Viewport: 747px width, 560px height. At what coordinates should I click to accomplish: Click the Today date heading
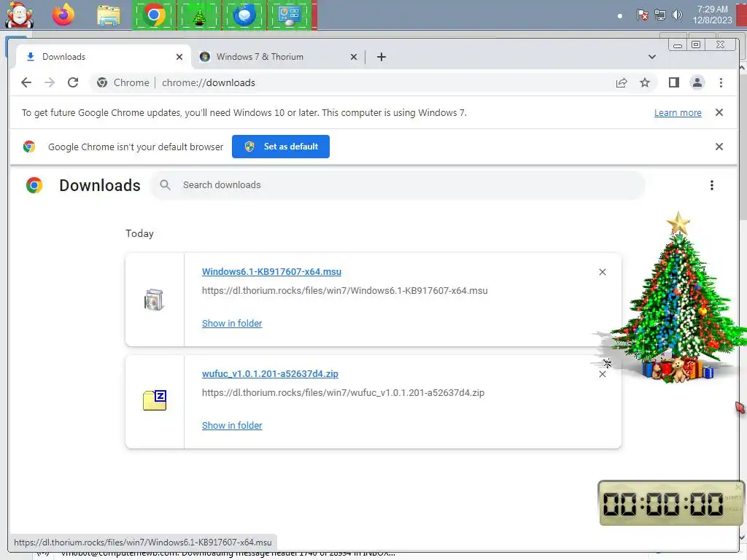point(139,233)
